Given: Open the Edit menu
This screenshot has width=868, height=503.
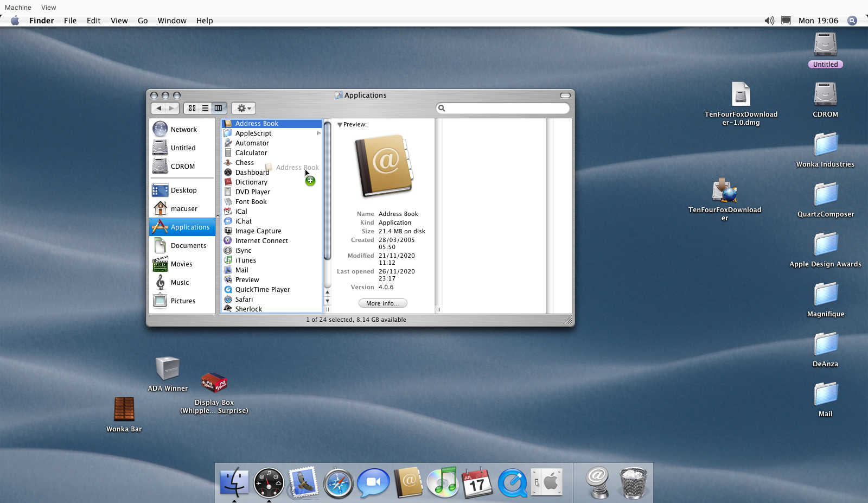Looking at the screenshot, I should pyautogui.click(x=94, y=21).
